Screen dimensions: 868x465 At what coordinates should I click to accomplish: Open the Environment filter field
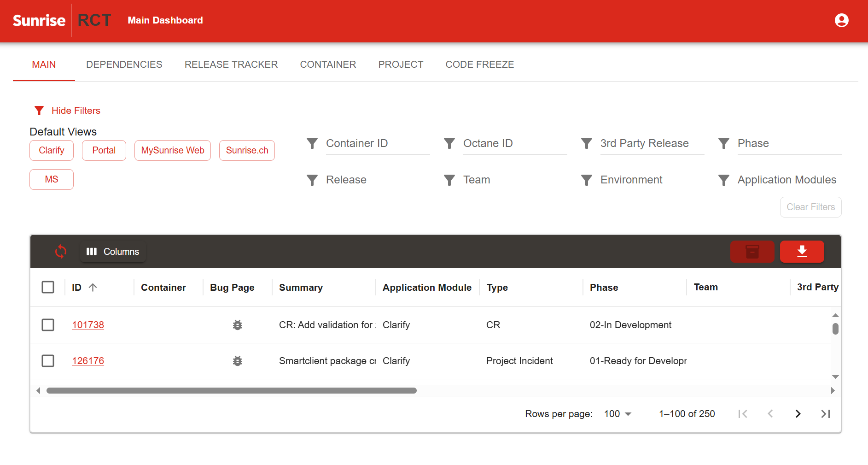(652, 180)
